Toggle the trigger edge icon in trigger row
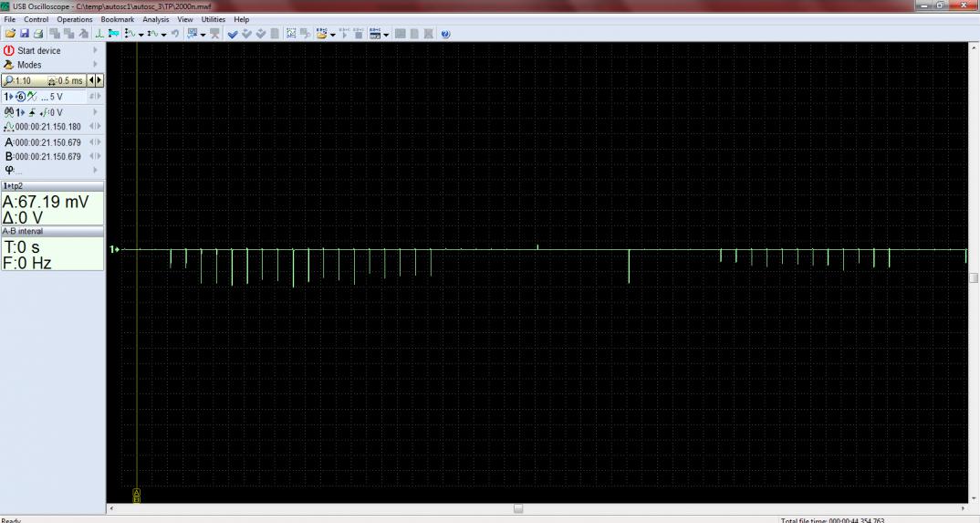 (31, 112)
